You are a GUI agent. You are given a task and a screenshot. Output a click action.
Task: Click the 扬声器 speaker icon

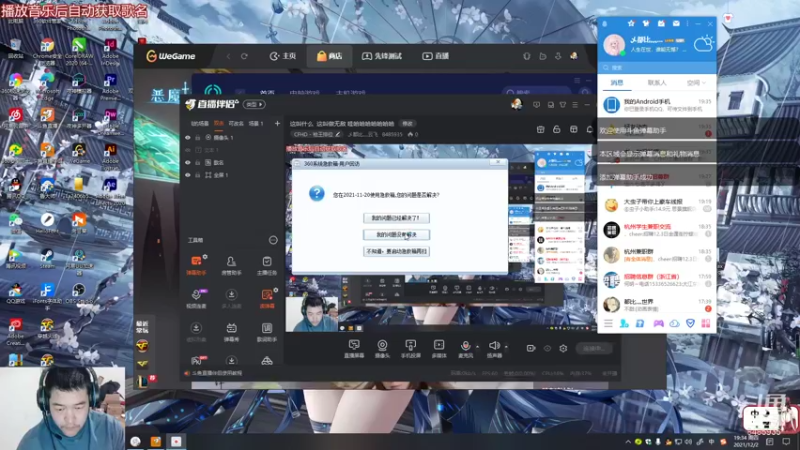[x=494, y=345]
